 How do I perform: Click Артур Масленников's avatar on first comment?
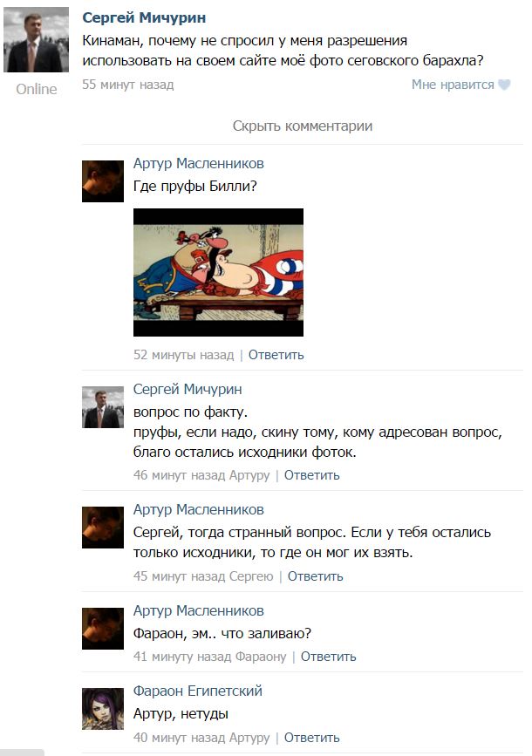[103, 181]
